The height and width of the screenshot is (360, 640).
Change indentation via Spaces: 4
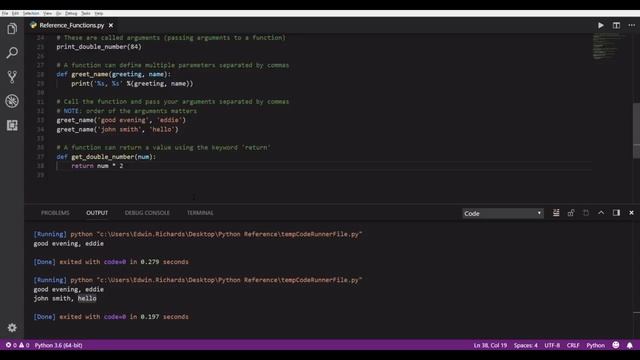(x=526, y=345)
